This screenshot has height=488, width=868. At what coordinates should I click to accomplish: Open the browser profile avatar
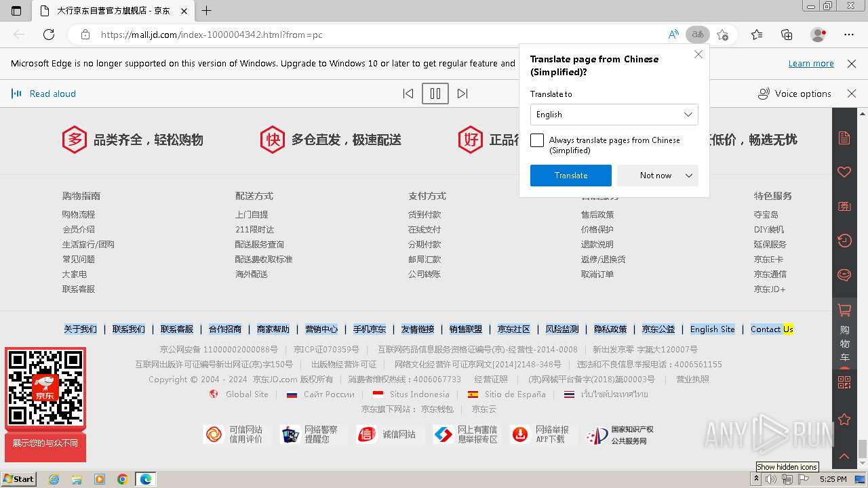(x=818, y=35)
